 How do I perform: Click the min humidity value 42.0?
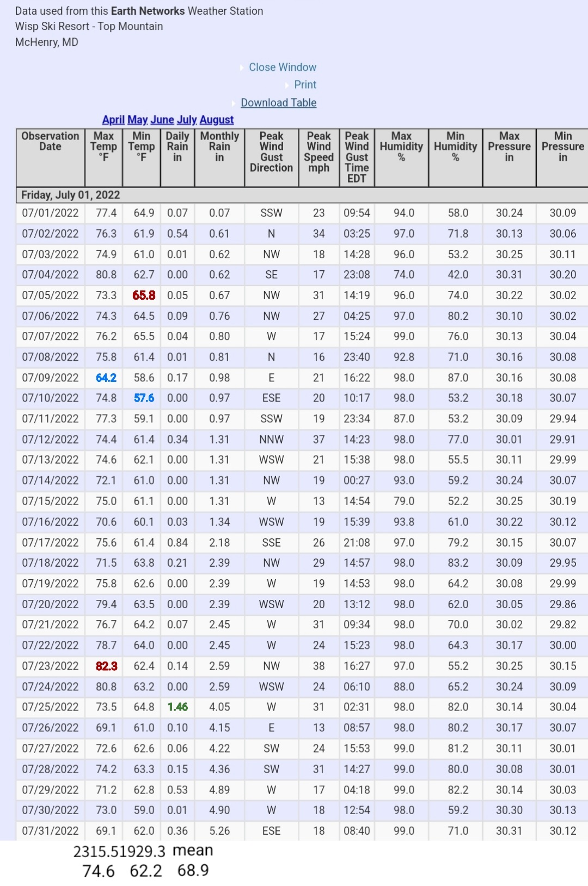[458, 275]
